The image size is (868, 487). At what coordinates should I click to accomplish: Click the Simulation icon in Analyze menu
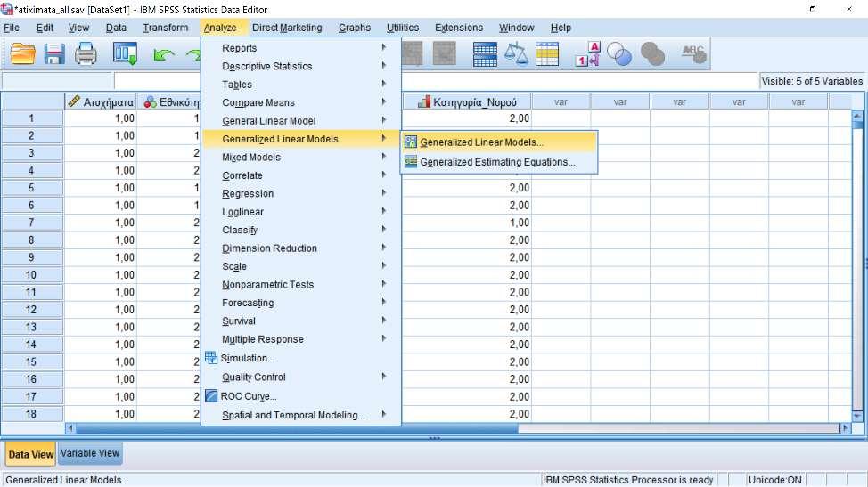tap(211, 358)
